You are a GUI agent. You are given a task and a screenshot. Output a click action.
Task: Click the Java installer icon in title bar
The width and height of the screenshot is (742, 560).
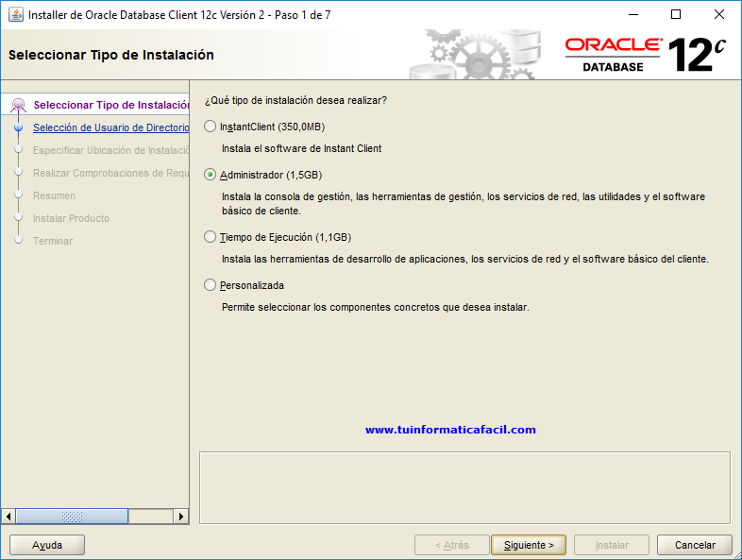[x=16, y=15]
